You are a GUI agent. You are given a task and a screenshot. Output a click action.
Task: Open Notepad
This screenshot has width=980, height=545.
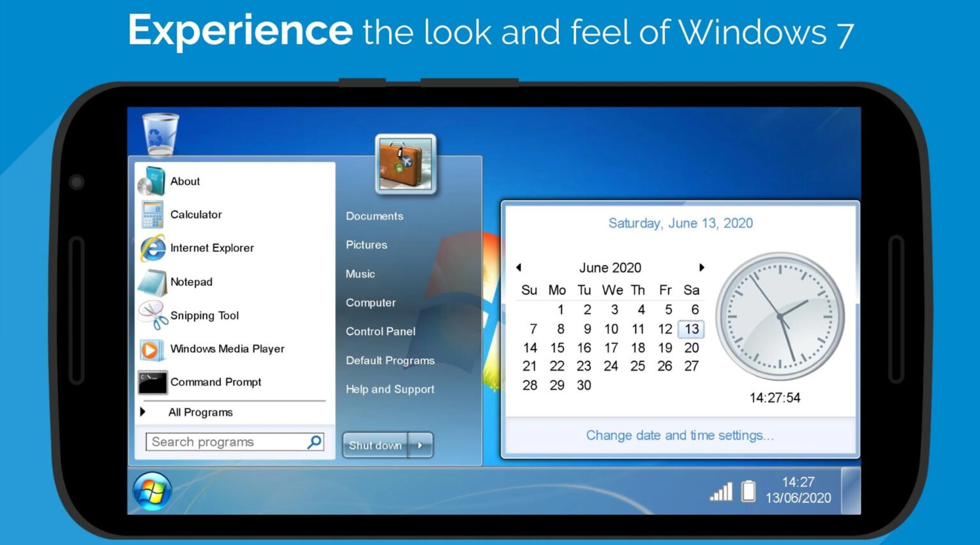[x=191, y=281]
